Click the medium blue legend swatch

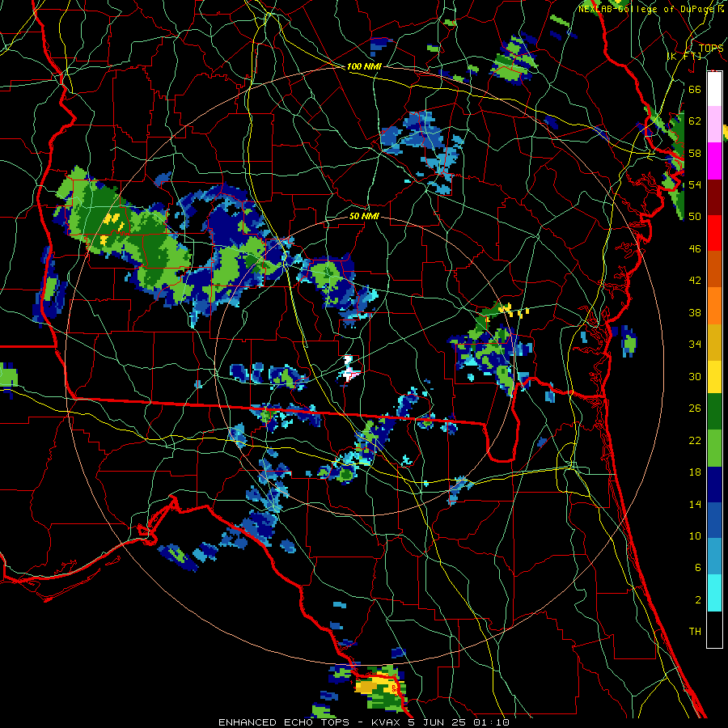pos(714,520)
